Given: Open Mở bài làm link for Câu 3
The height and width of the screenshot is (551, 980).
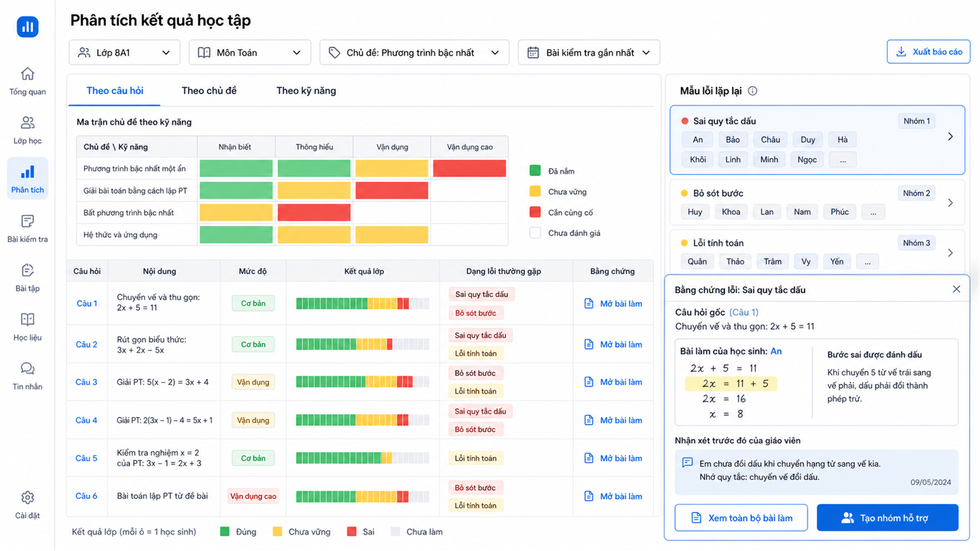Looking at the screenshot, I should tap(613, 382).
